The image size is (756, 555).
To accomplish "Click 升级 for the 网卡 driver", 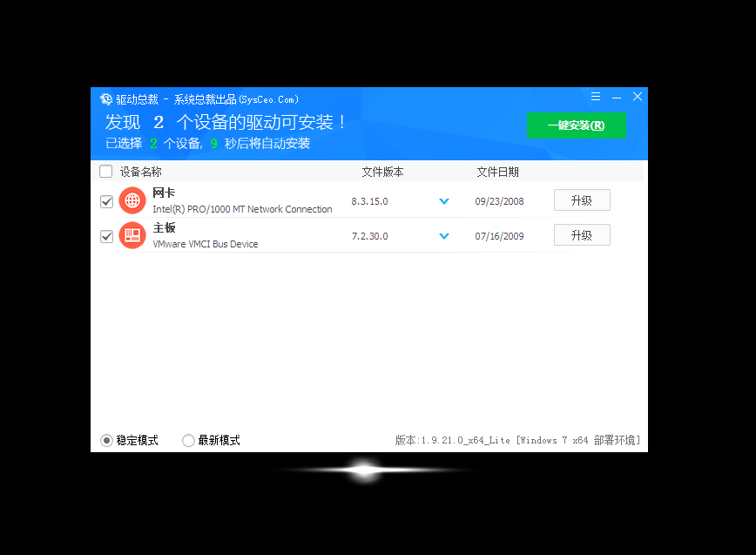I will [581, 200].
